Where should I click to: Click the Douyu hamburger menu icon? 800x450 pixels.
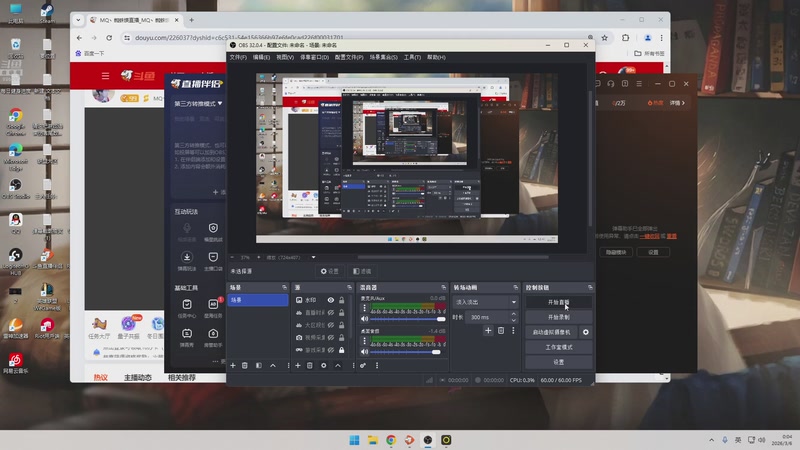pos(105,76)
